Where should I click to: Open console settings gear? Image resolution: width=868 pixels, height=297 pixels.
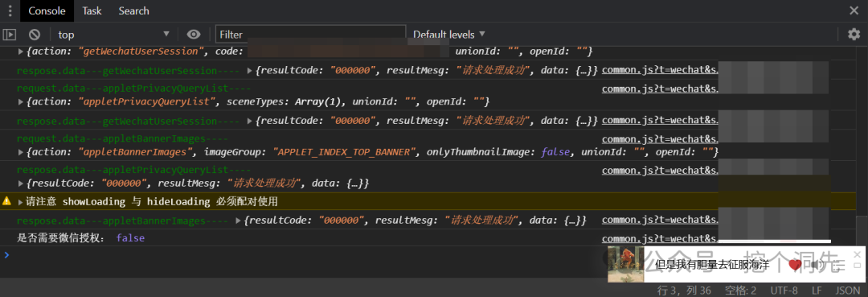coord(854,35)
